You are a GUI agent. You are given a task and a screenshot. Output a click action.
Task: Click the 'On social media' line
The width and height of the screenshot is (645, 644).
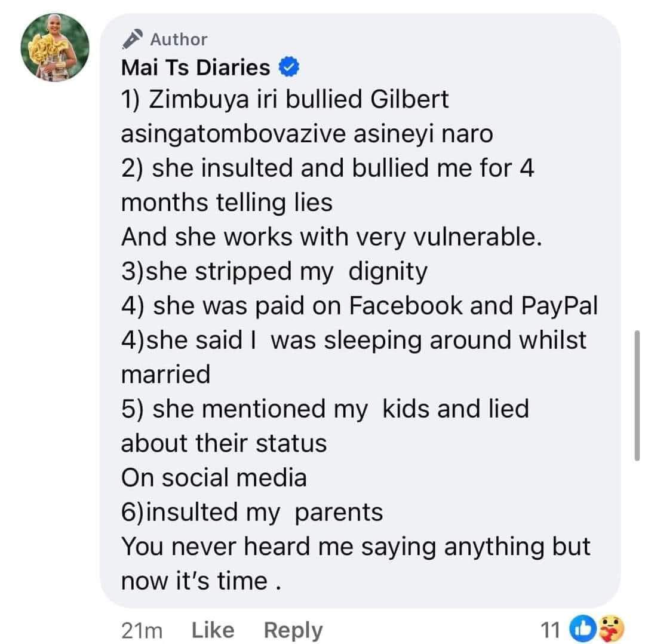coord(214,478)
